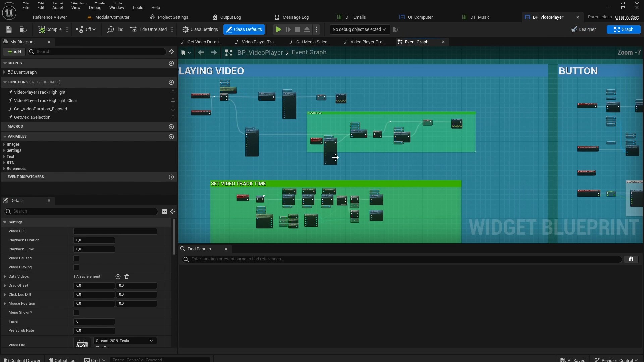The width and height of the screenshot is (644, 362).
Task: Open the Asset menu
Action: click(58, 7)
